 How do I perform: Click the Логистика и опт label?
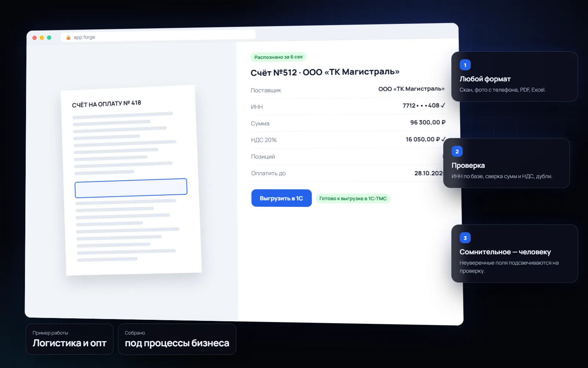point(69,343)
